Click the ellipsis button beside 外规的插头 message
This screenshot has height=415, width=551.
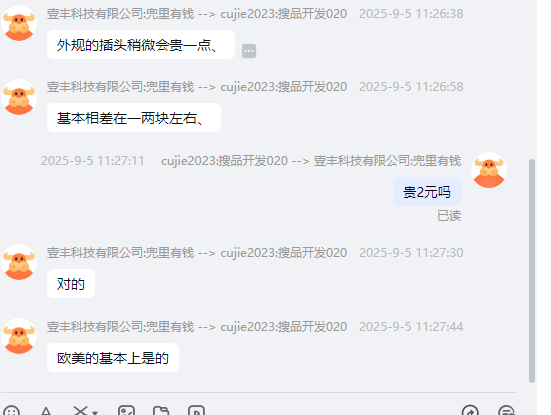(x=249, y=51)
